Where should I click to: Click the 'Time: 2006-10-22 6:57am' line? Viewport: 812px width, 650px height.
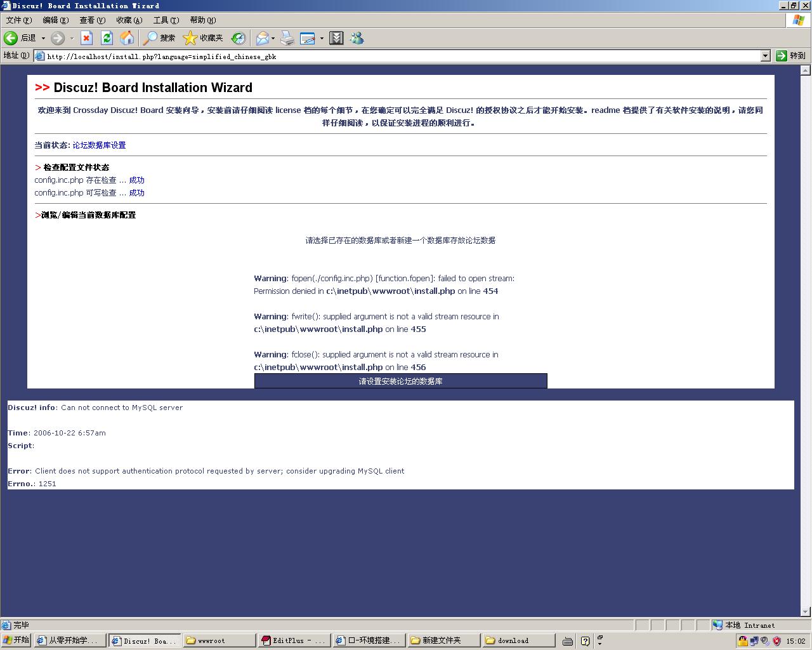(56, 433)
